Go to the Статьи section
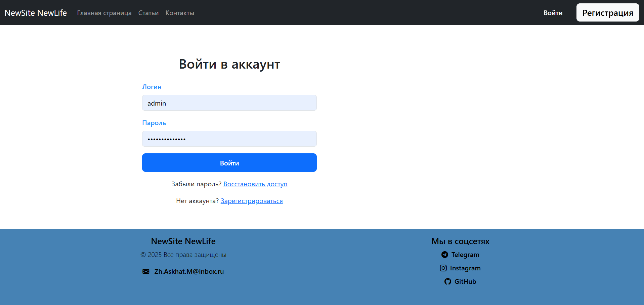The image size is (644, 305). 148,13
